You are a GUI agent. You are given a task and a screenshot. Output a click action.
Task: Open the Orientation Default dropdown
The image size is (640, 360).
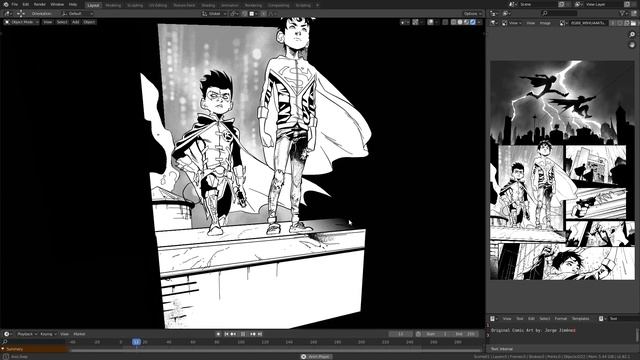78,13
